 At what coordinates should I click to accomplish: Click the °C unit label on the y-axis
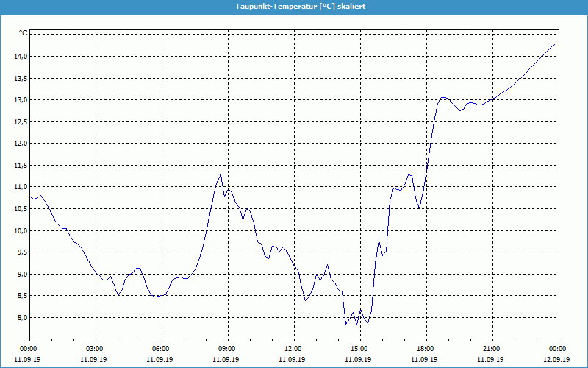click(x=23, y=33)
